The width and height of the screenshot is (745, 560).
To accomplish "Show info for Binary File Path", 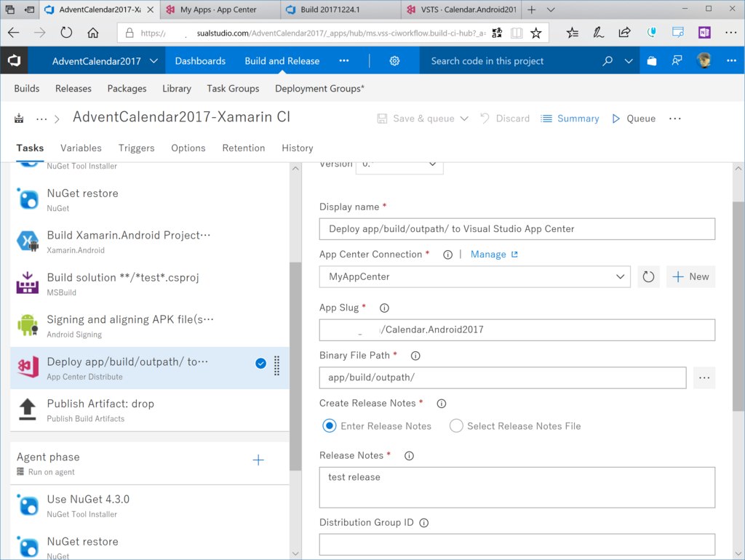I will pos(415,356).
